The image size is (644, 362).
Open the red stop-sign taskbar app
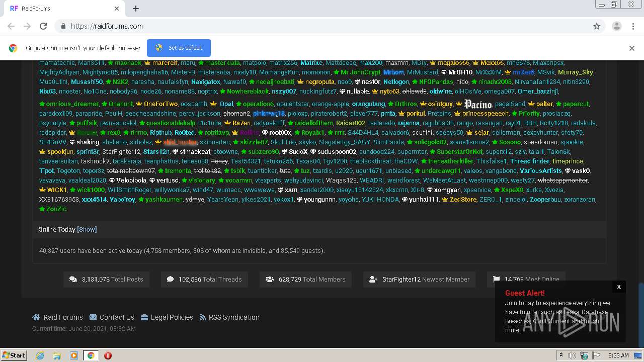tap(108, 355)
